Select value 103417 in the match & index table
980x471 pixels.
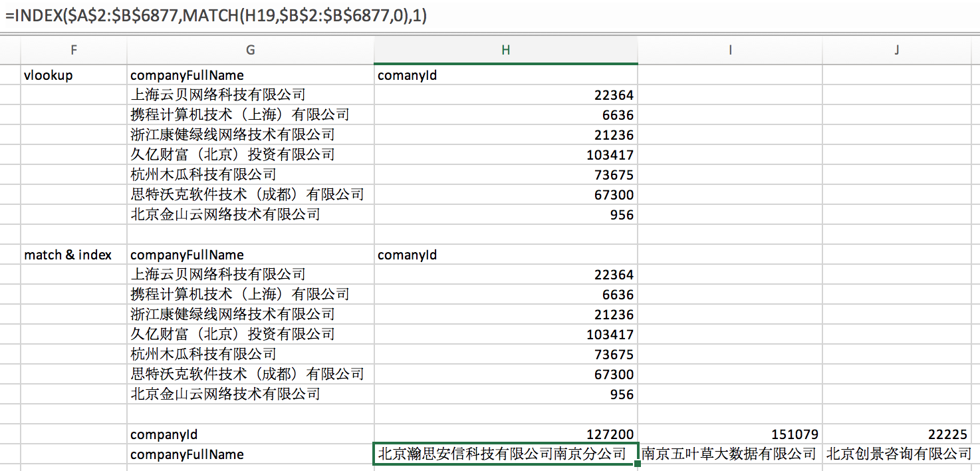click(505, 335)
